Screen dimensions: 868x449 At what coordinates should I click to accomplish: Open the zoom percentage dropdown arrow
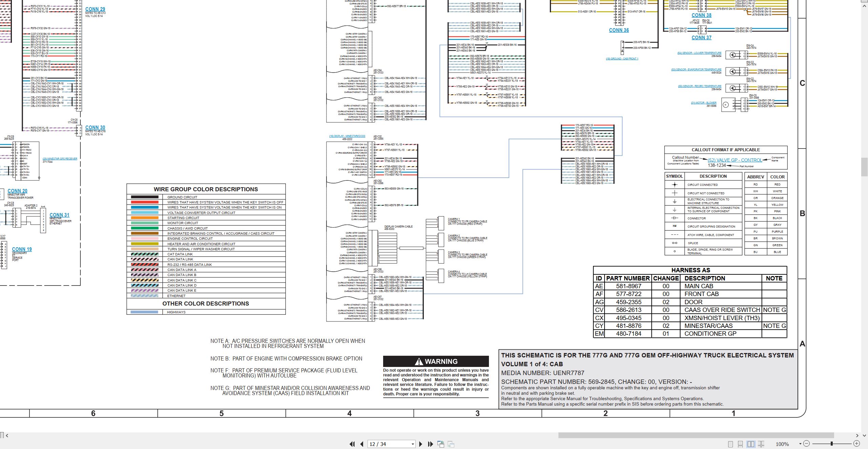click(x=800, y=444)
